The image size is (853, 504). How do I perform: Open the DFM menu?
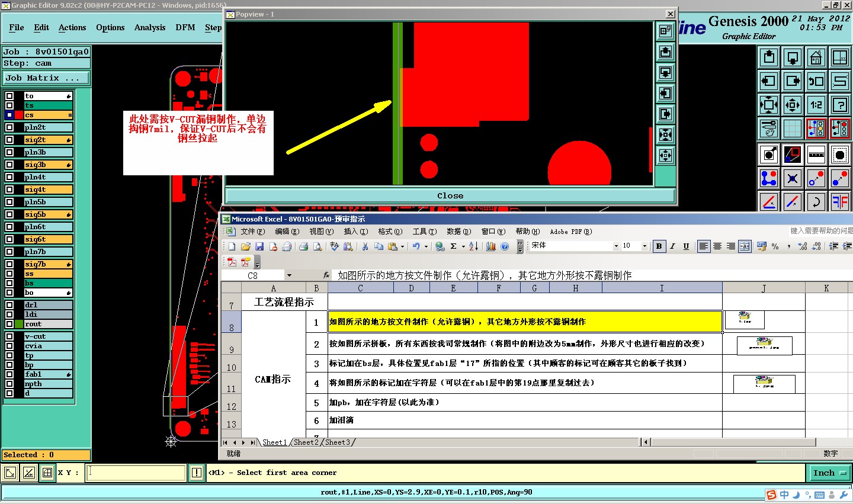[185, 27]
